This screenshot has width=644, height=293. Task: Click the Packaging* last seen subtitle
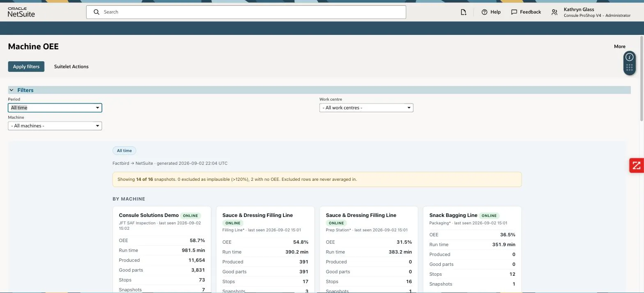[468, 223]
